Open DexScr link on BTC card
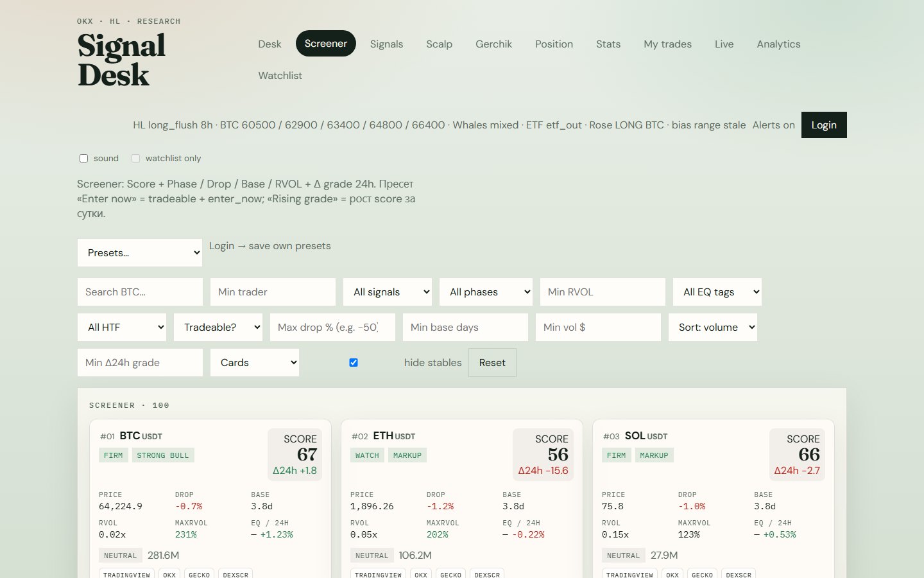The image size is (924, 578). click(x=235, y=575)
